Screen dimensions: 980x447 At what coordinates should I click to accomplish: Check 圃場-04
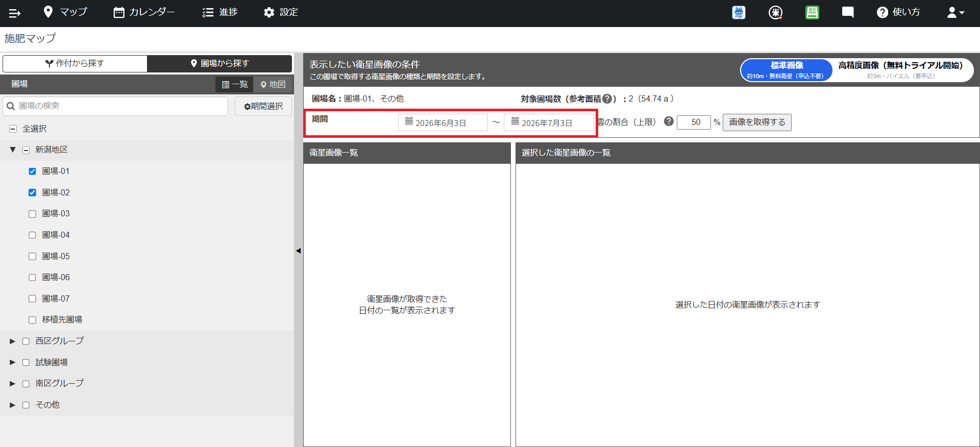click(32, 235)
